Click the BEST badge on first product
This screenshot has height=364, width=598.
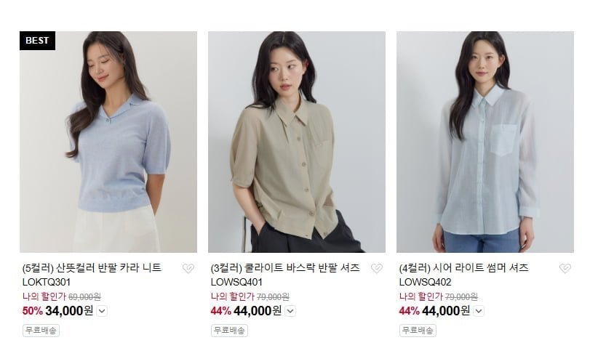click(37, 41)
